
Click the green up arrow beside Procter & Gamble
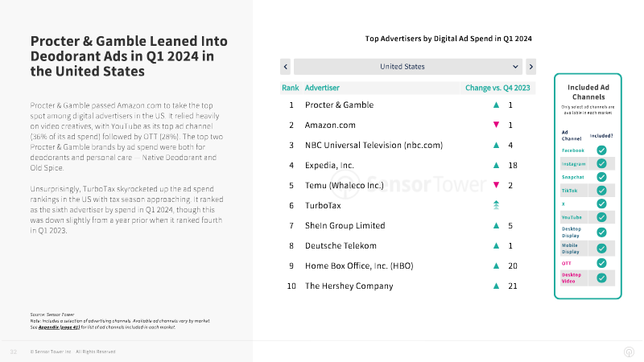[x=496, y=105]
